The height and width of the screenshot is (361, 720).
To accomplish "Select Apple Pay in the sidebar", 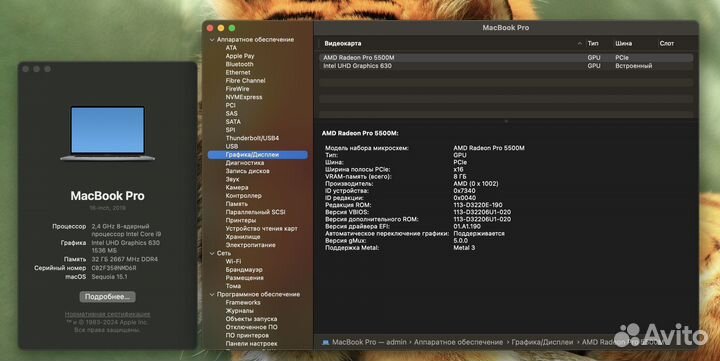I will (240, 56).
